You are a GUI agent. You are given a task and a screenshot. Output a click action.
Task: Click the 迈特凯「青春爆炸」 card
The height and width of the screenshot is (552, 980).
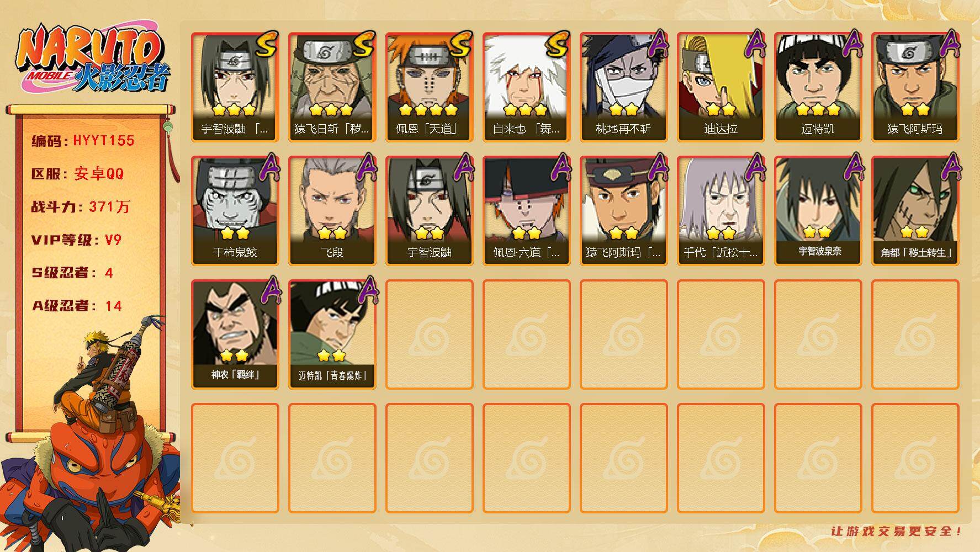[x=332, y=335]
